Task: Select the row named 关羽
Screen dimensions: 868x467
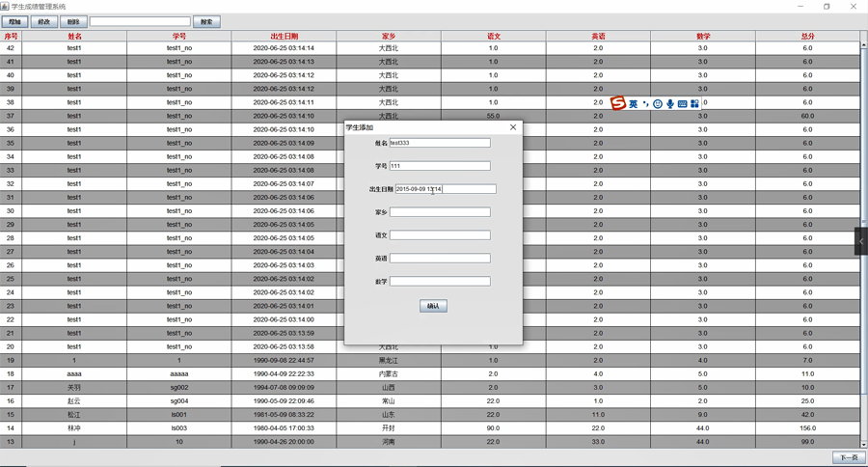Action: [x=429, y=387]
